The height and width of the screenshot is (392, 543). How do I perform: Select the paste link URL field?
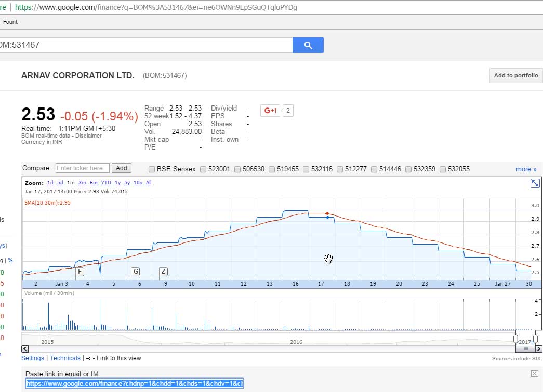pyautogui.click(x=135, y=383)
